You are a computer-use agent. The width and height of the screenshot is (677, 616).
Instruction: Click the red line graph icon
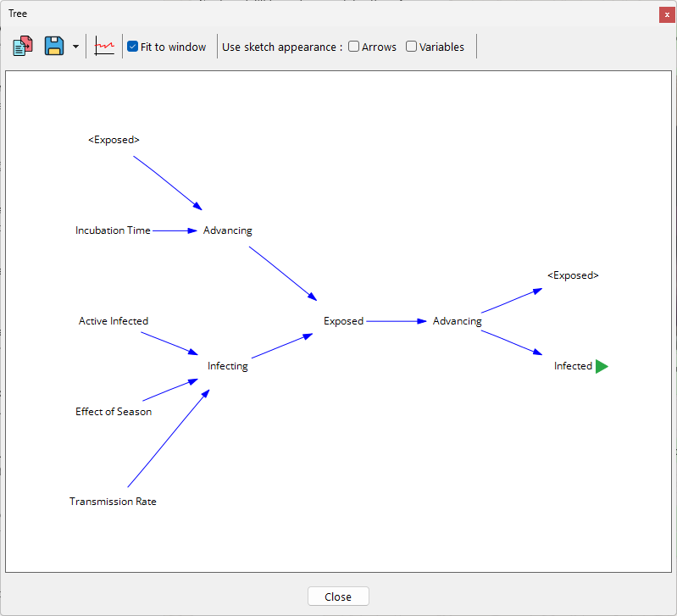[x=104, y=47]
